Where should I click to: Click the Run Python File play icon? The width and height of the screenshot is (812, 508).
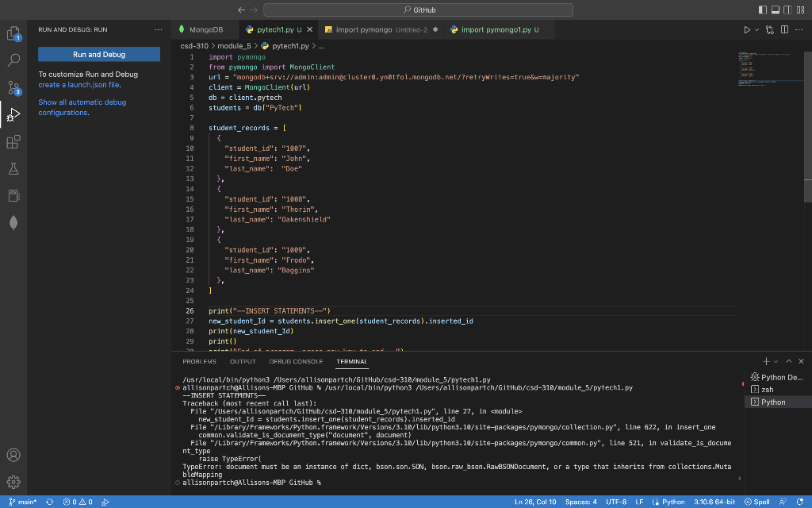[x=745, y=29]
